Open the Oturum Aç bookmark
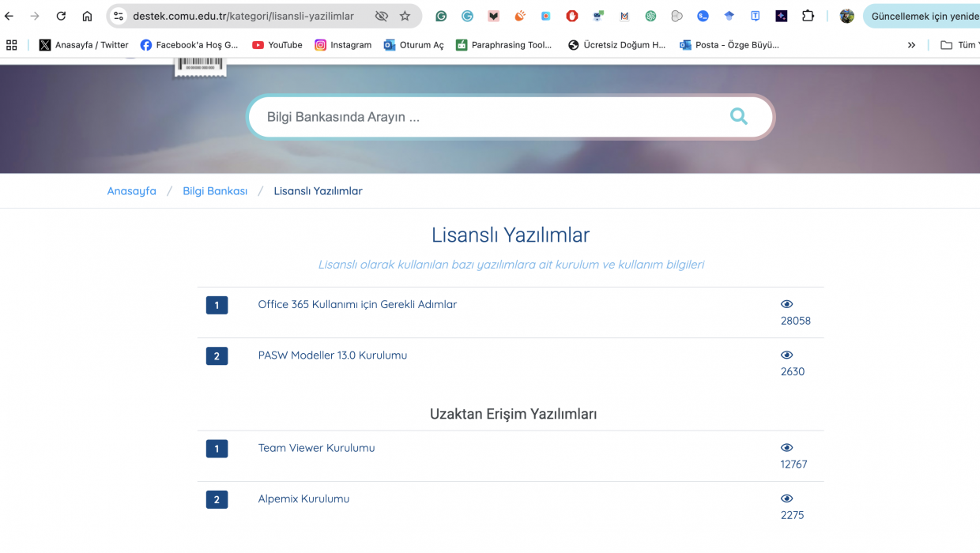Screen dimensions: 980x553 [413, 45]
